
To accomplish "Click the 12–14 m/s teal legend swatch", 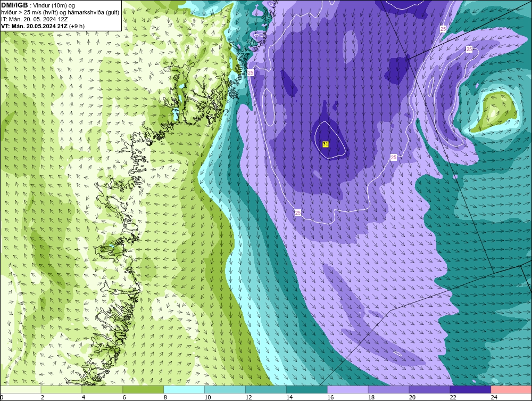I will [265, 389].
